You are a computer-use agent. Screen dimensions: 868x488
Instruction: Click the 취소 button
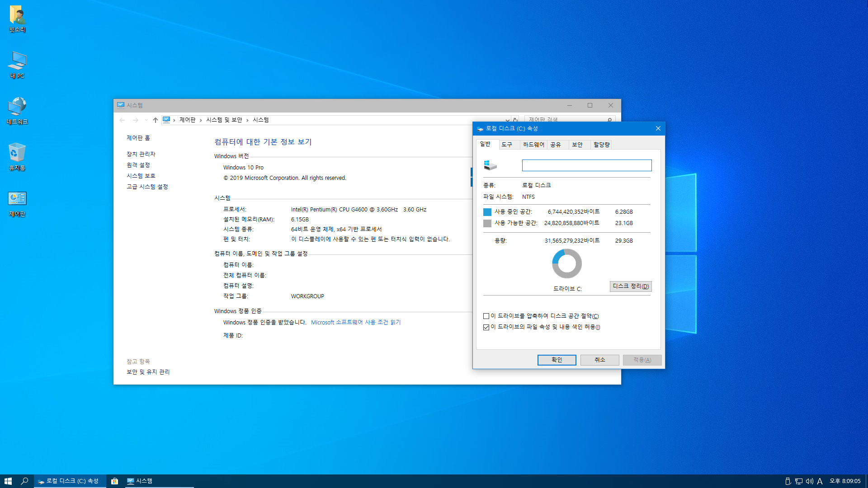[x=600, y=360]
